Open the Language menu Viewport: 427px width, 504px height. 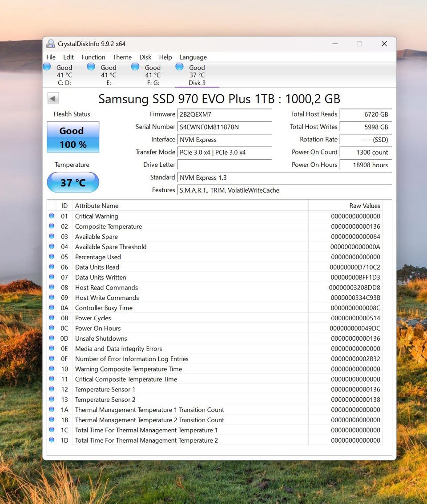(193, 57)
